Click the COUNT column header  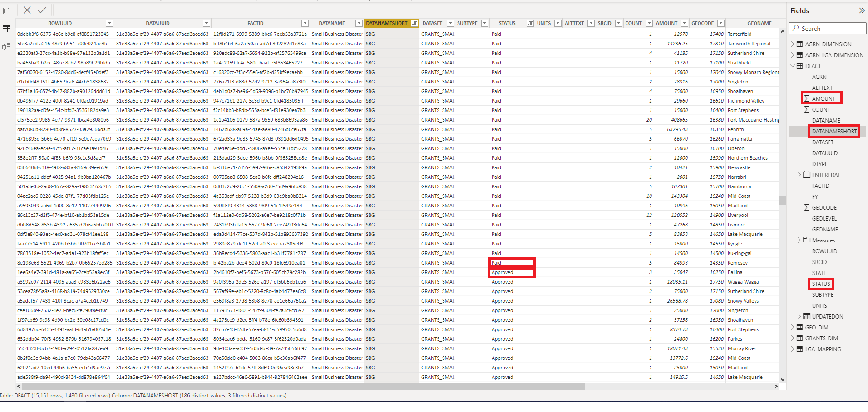pos(633,23)
